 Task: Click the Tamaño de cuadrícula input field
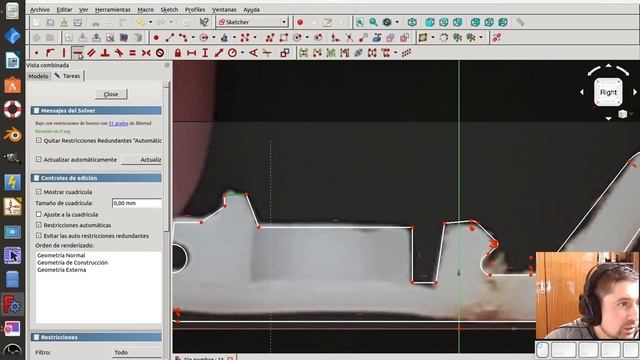(x=137, y=203)
